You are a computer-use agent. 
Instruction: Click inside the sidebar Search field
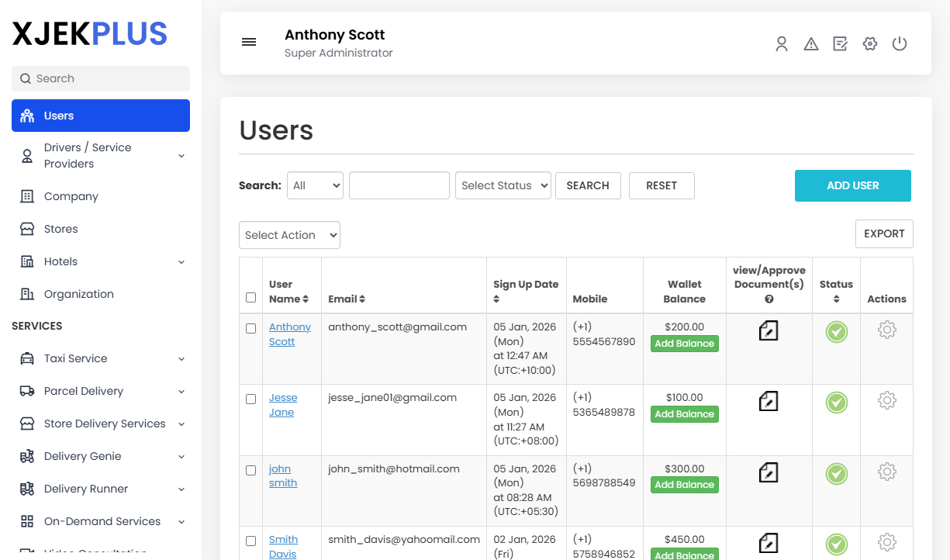pyautogui.click(x=101, y=78)
